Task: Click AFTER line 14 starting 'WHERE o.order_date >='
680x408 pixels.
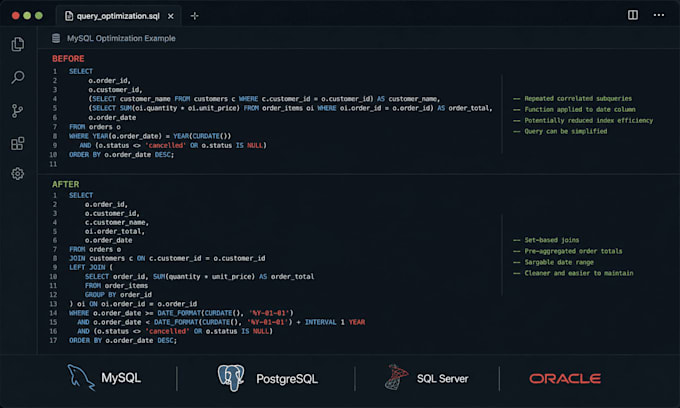Action: pyautogui.click(x=181, y=313)
